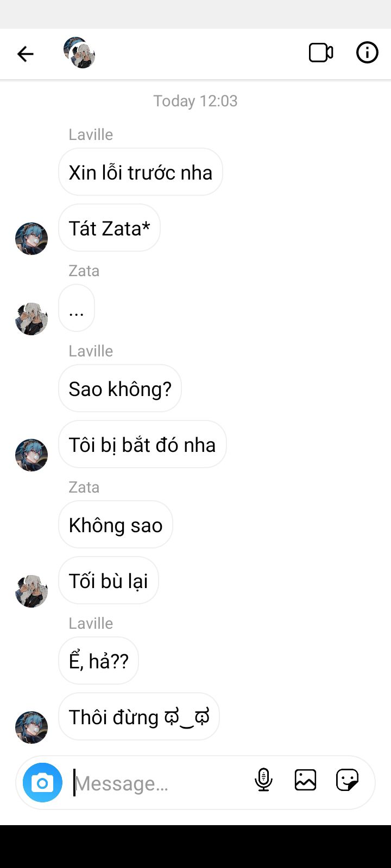Start a video call
391x868 pixels.
[321, 53]
